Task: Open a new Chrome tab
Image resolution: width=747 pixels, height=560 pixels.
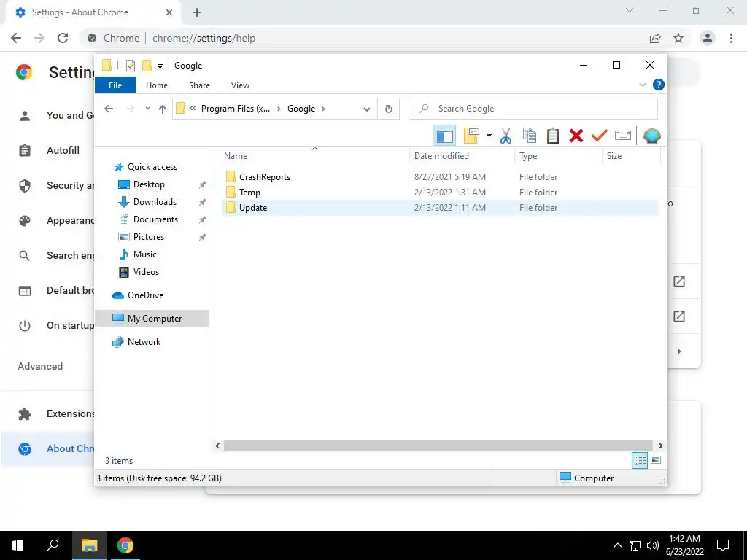Action: point(197,12)
